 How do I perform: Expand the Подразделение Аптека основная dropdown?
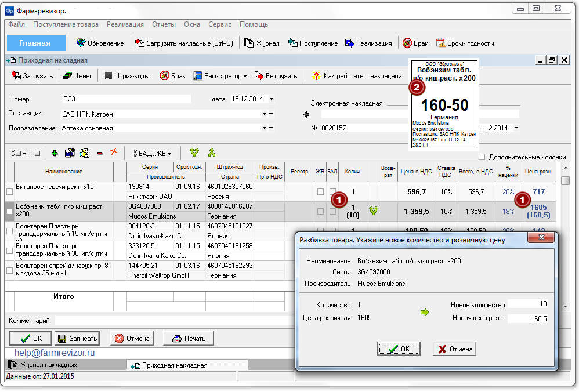(264, 128)
